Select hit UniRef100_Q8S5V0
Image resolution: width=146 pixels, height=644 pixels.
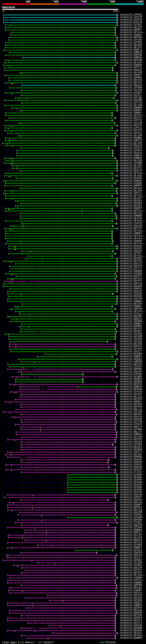point(131,608)
